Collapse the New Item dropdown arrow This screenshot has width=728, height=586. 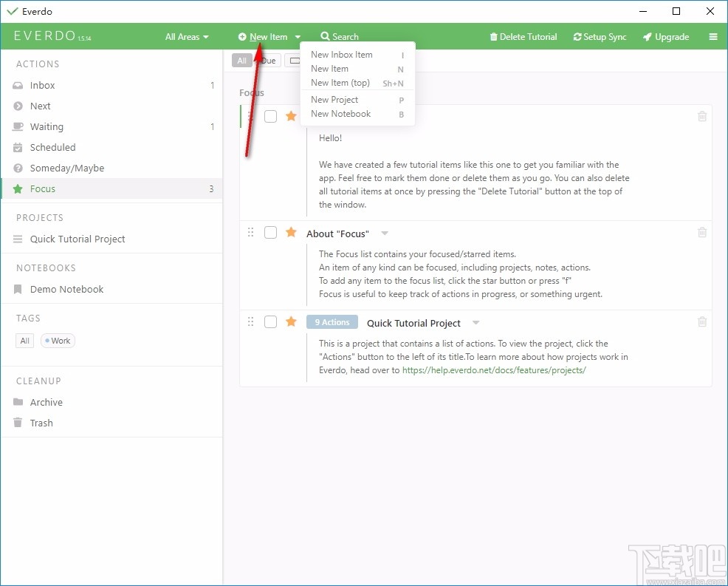click(298, 37)
